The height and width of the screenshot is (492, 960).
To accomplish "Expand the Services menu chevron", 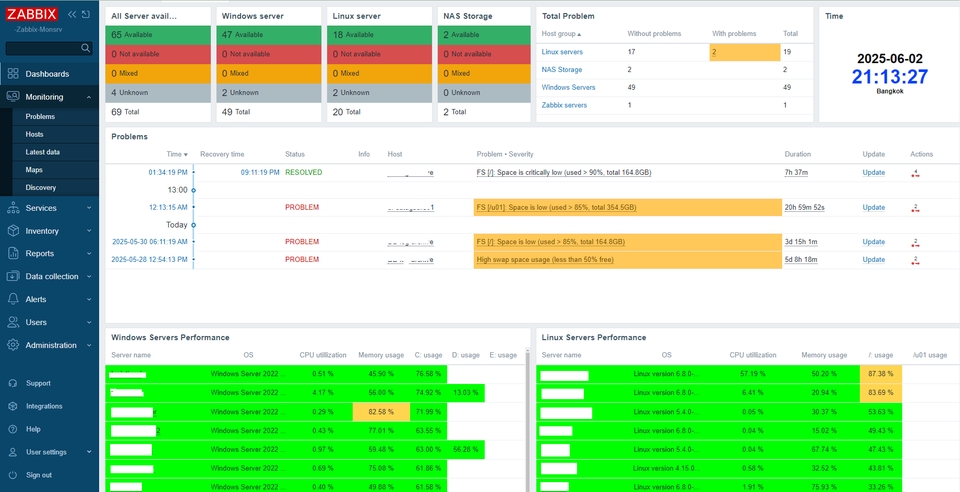I will [x=89, y=208].
